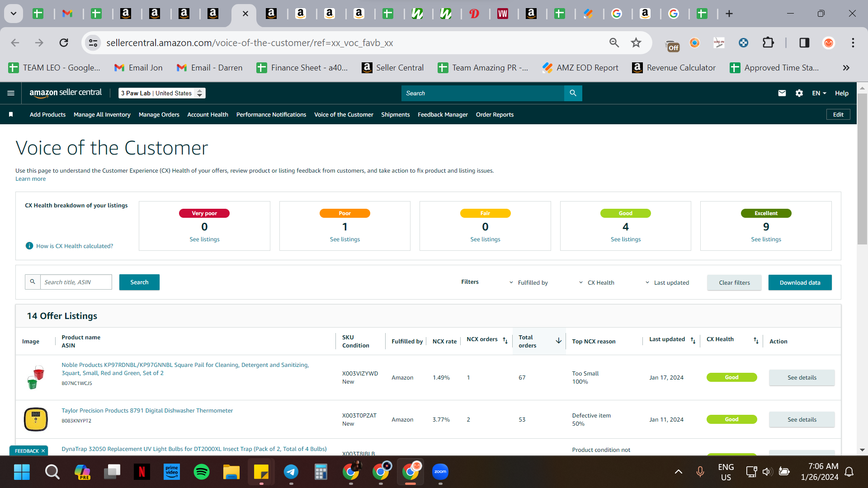The width and height of the screenshot is (868, 488).
Task: Open the Seller Central bookmark
Action: [393, 68]
